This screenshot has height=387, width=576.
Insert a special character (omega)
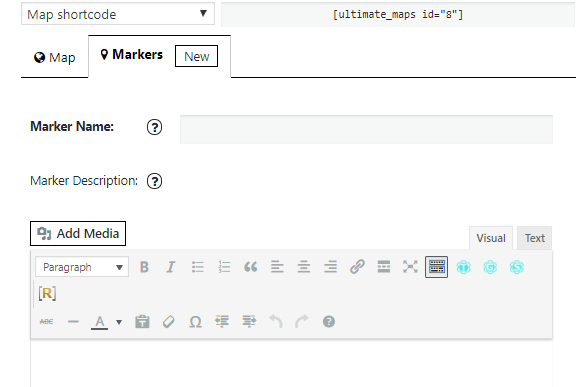click(x=195, y=322)
